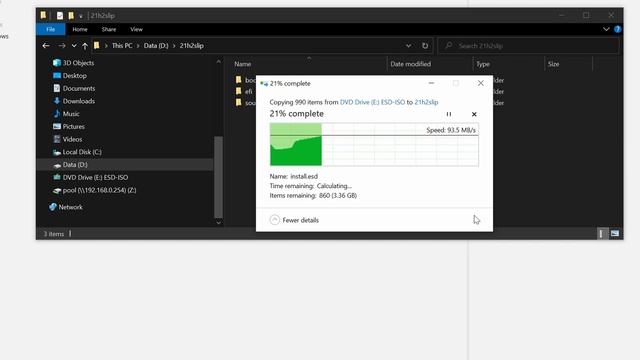The image size is (640, 360).
Task: Click the folder icon in the address bar
Action: 96,46
